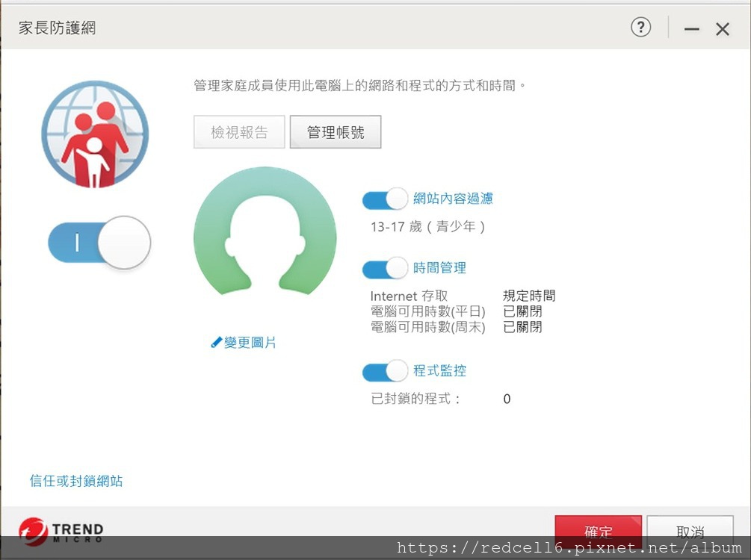Close the 家長防護網 window
751x560 pixels.
723,29
